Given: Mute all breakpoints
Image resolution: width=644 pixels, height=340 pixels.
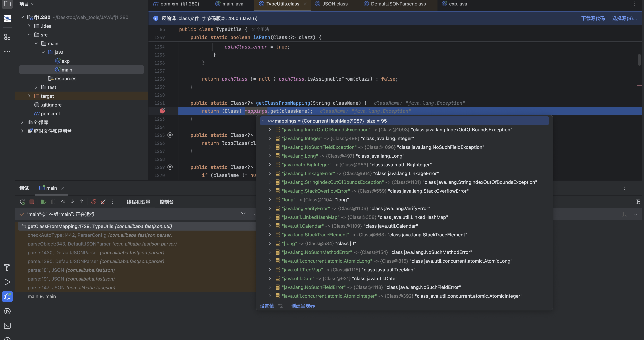Looking at the screenshot, I should click(103, 202).
